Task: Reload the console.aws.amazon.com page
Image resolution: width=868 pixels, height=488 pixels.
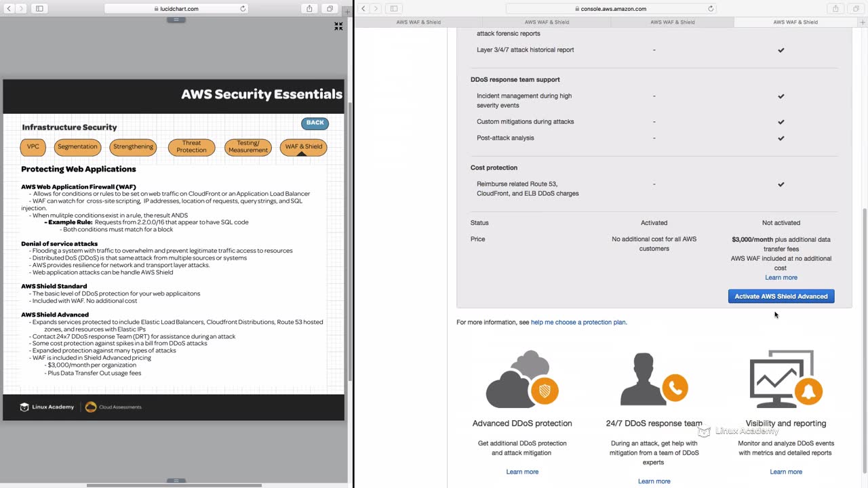Action: click(x=711, y=9)
